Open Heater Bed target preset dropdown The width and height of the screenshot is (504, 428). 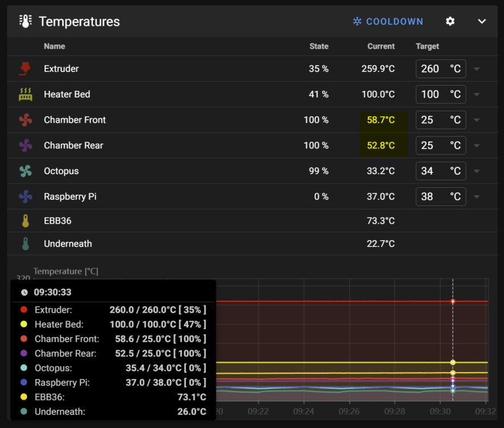(477, 94)
